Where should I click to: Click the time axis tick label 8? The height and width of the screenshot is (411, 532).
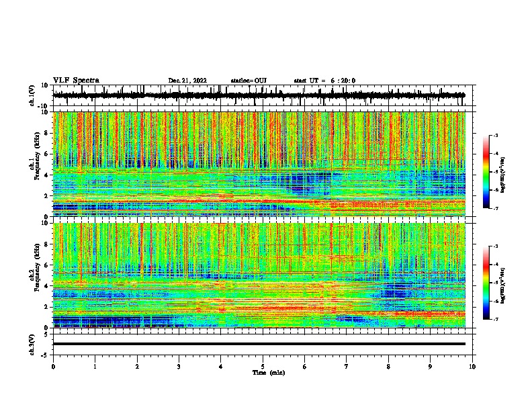(388, 367)
